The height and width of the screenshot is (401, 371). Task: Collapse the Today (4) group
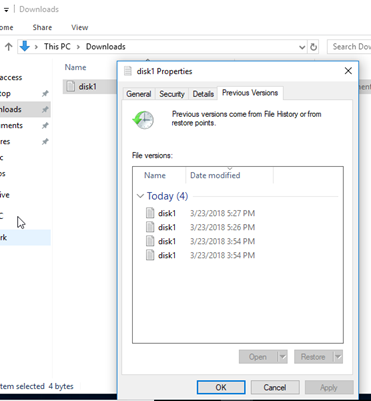click(x=140, y=196)
